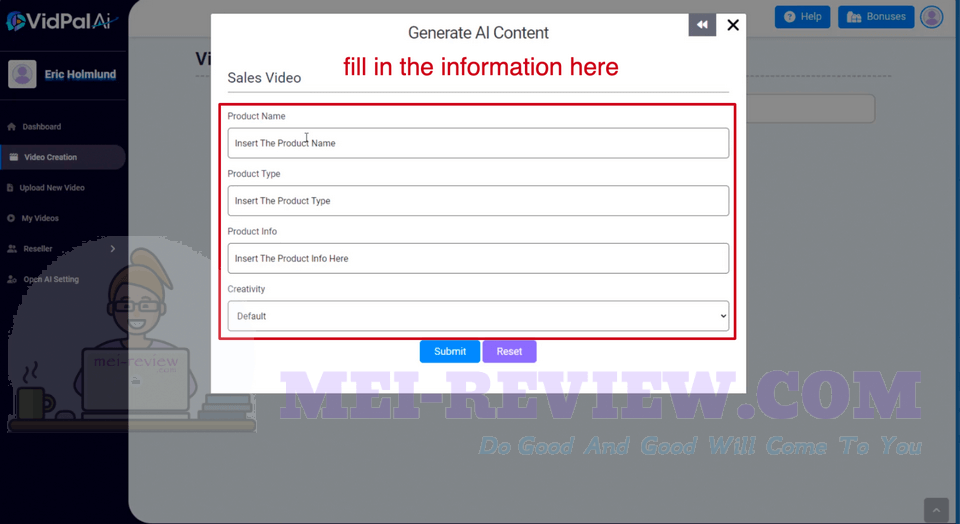The image size is (960, 524).
Task: Click the Reseller people icon
Action: point(12,249)
